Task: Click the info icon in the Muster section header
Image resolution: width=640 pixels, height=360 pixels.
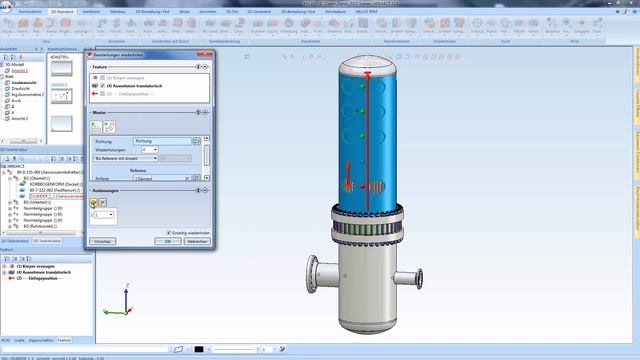Action: point(199,112)
